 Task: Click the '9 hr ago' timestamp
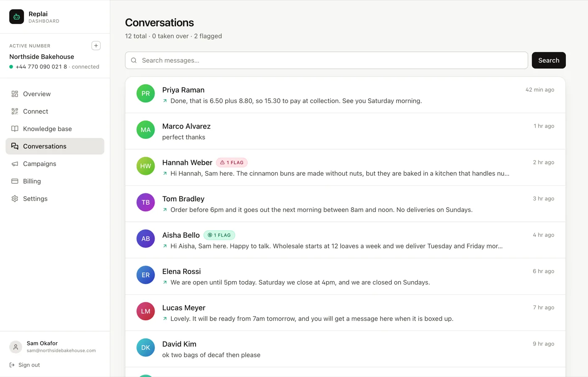click(543, 344)
